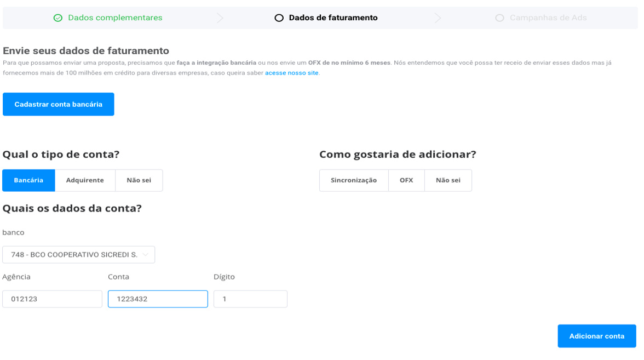Choose the OFX option
This screenshot has width=644, height=360.
point(406,180)
